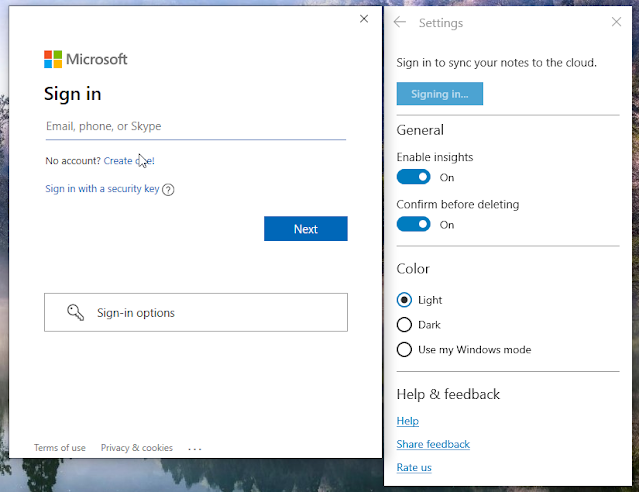The image size is (639, 492).
Task: Click the key icon in Sign-in options
Action: click(x=75, y=313)
